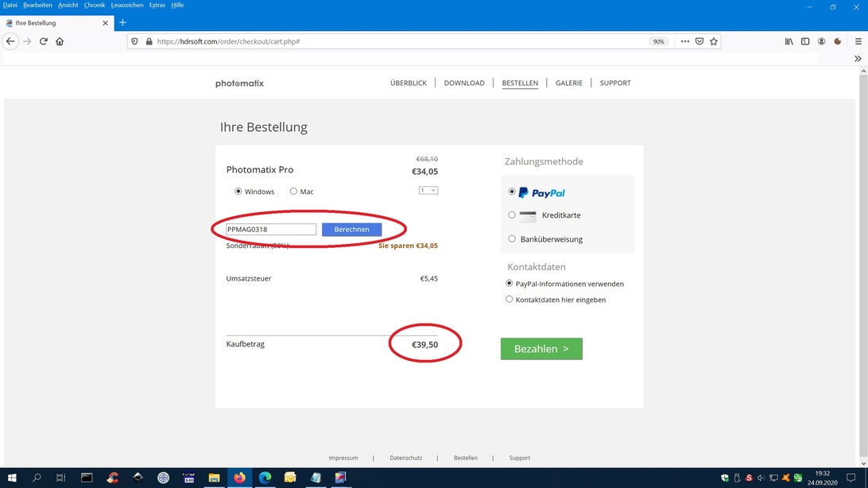
Task: Select 'Kontaktdaten hier eingeben' option
Action: [510, 300]
